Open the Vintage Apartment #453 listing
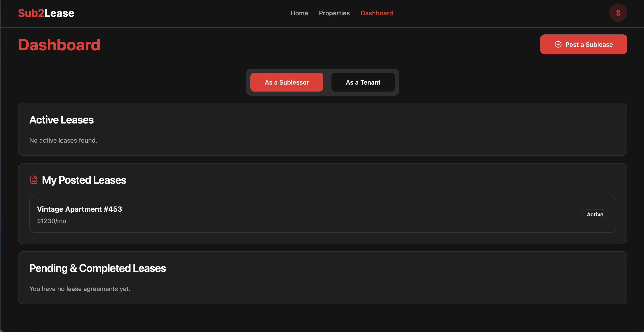Viewport: 644px width, 332px height. pyautogui.click(x=80, y=209)
